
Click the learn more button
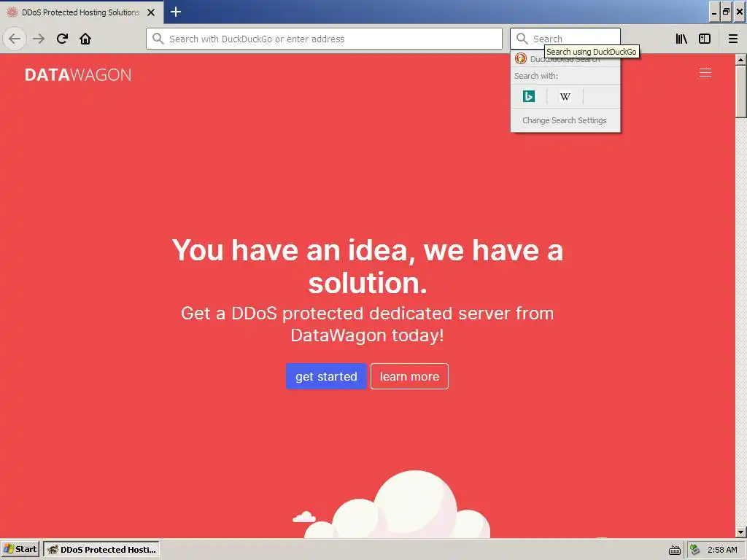[409, 376]
